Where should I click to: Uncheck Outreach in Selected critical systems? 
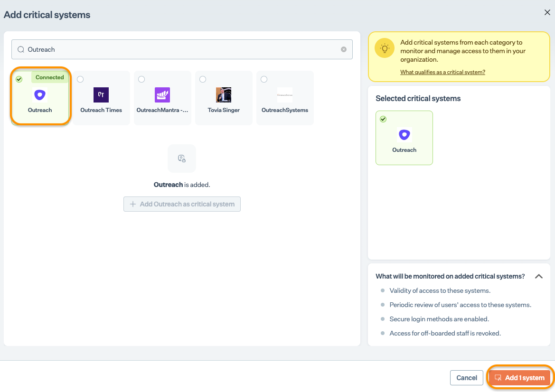click(383, 119)
